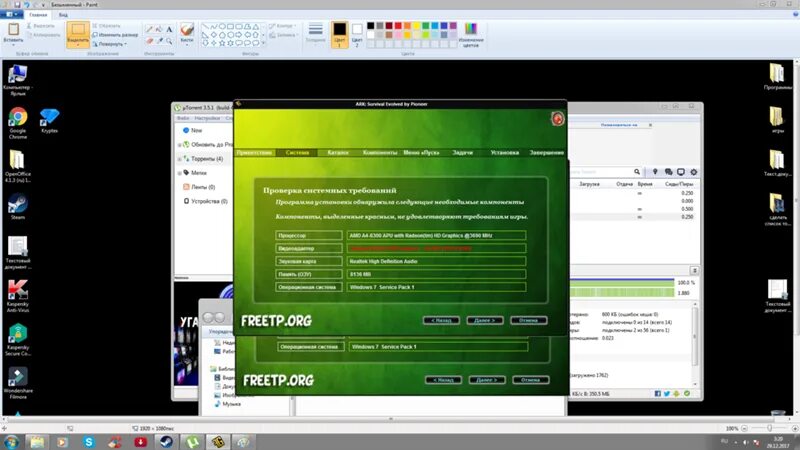Click the upper < Назад installer button
Screen dimensions: 800x450
441,320
